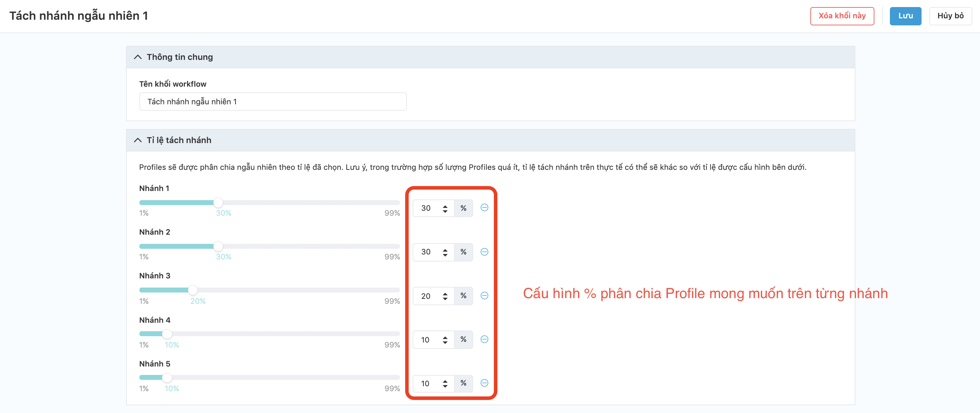This screenshot has height=413, width=980.
Task: Click the Nhánh 1 label
Action: [x=154, y=188]
